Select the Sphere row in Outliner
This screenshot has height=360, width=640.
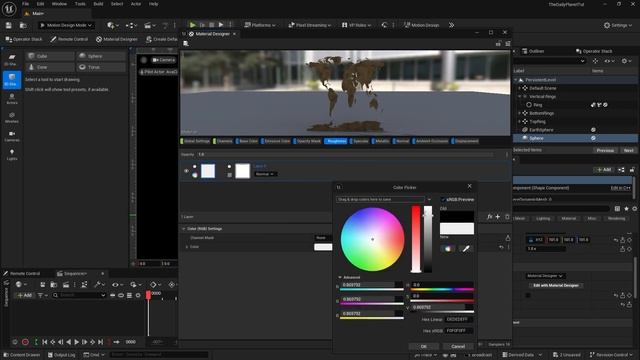click(576, 138)
